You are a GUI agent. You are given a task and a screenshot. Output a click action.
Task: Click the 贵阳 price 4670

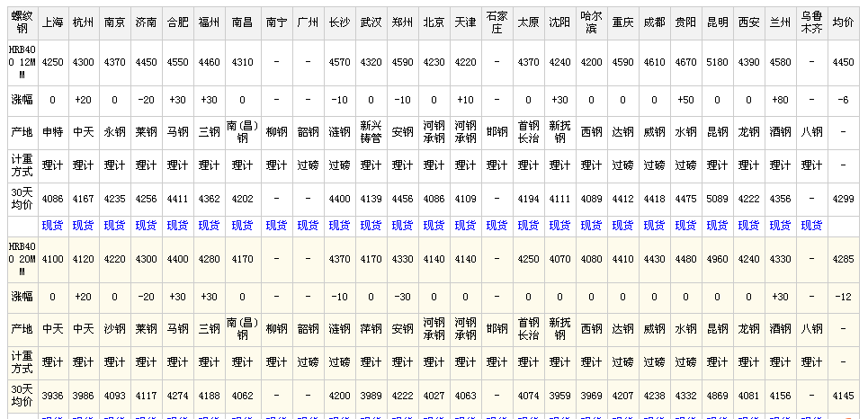pos(686,63)
